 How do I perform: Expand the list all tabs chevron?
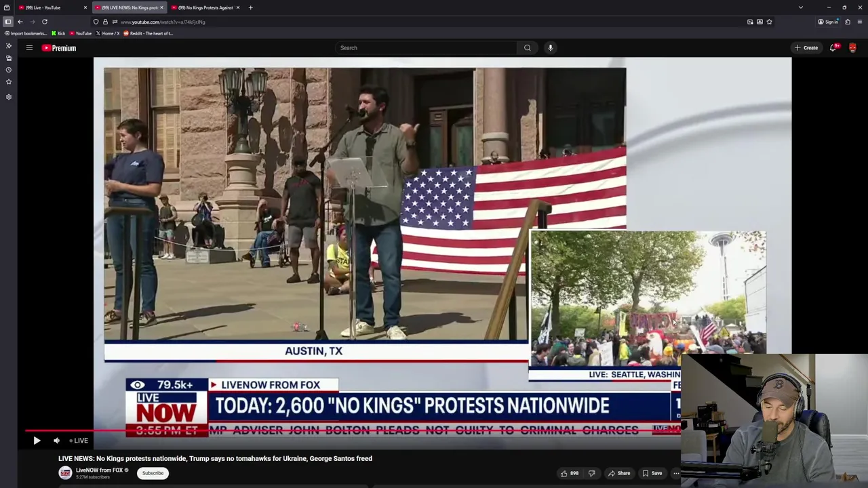[x=800, y=7]
